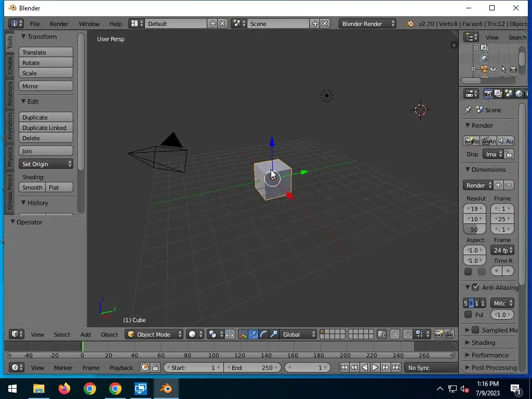Click the lock-to-scene layers icon
The height and width of the screenshot is (399, 532).
pos(382,334)
